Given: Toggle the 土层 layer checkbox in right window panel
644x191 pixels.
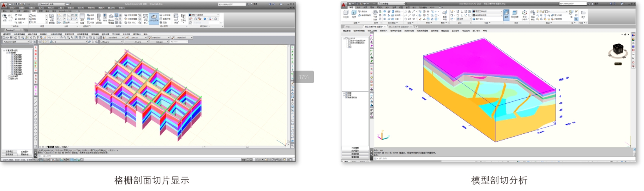Looking at the screenshot, I should (346, 95).
